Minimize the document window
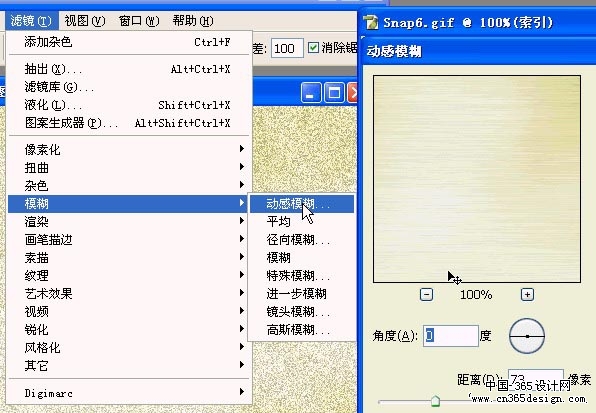This screenshot has height=413, width=596. point(311,93)
